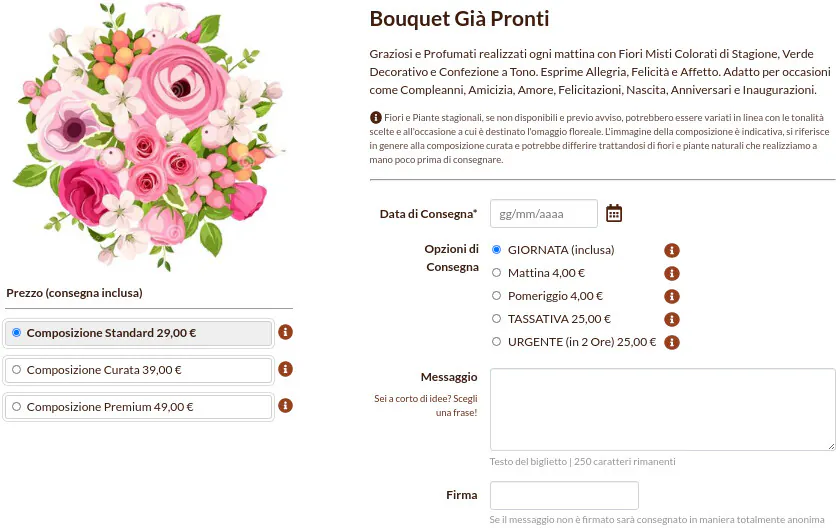Choose URGENTE (in 2 Ore) delivery

pyautogui.click(x=497, y=342)
